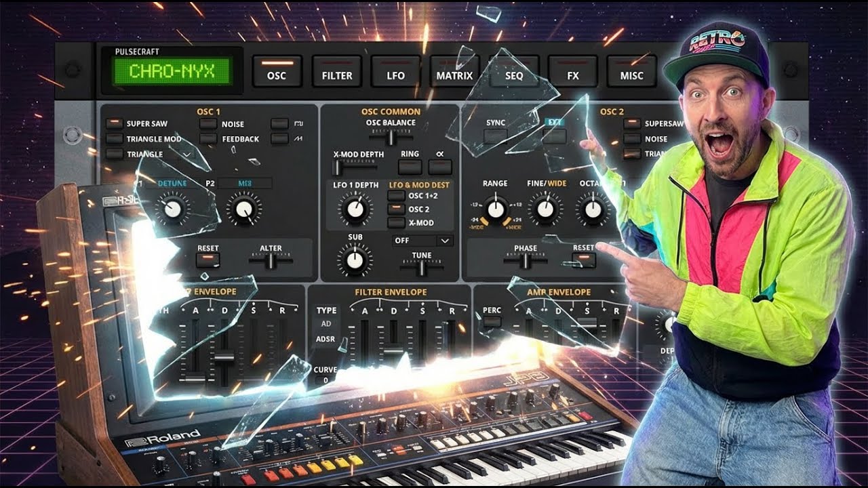The height and width of the screenshot is (488, 868).
Task: Toggle the OSC 2 Sync button
Action: [x=496, y=136]
